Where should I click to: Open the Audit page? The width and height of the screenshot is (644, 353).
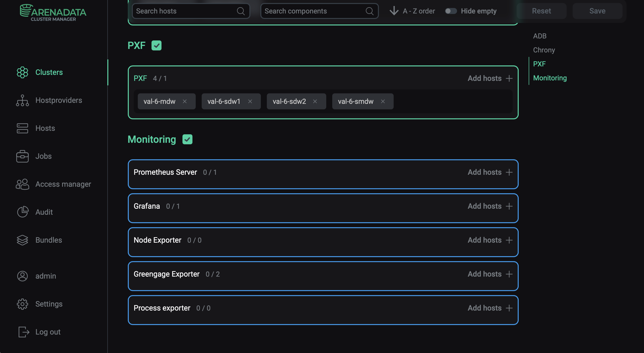(44, 212)
